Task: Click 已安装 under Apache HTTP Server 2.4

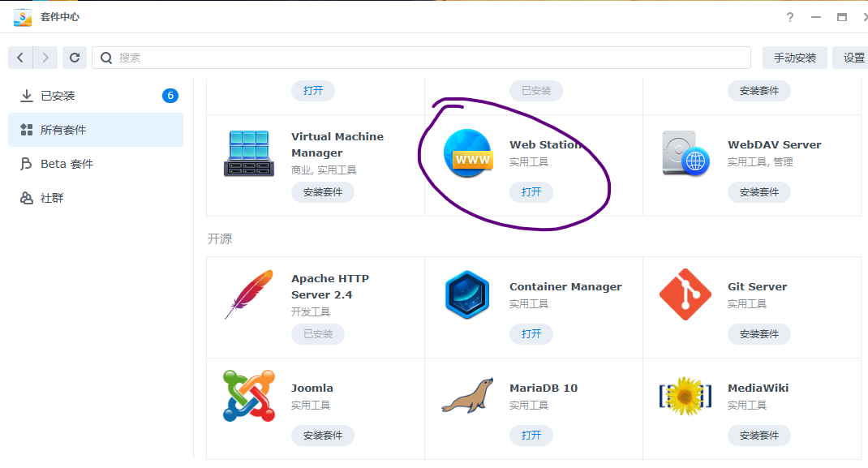Action: 318,334
